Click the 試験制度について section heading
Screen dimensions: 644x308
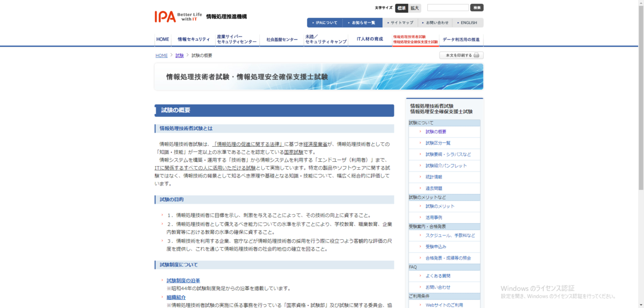[274, 265]
